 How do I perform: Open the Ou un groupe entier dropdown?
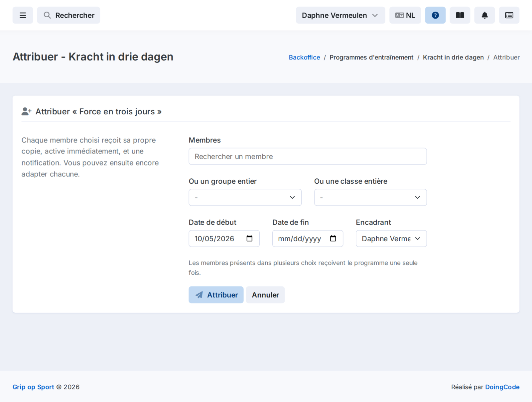click(245, 197)
